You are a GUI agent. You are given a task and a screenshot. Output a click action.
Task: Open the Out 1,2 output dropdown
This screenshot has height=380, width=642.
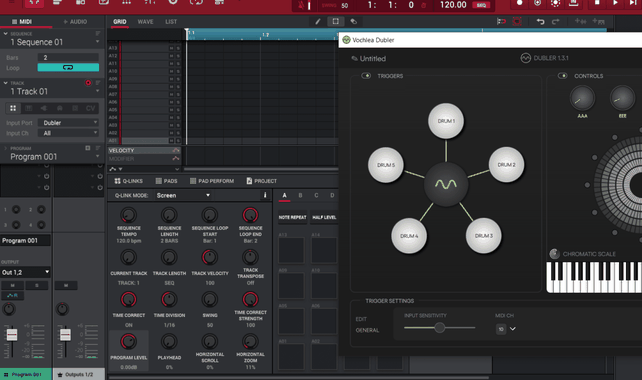point(25,272)
